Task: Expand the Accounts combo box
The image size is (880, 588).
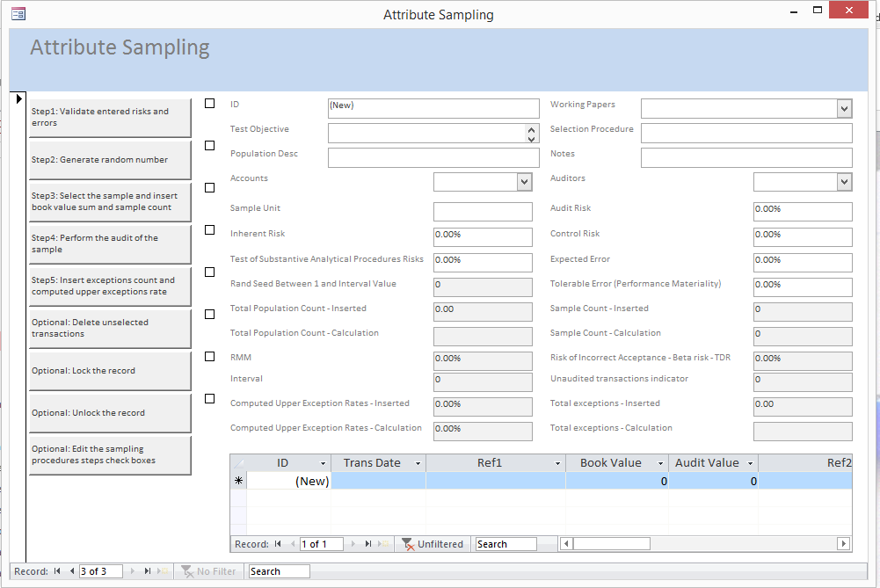Action: (524, 182)
